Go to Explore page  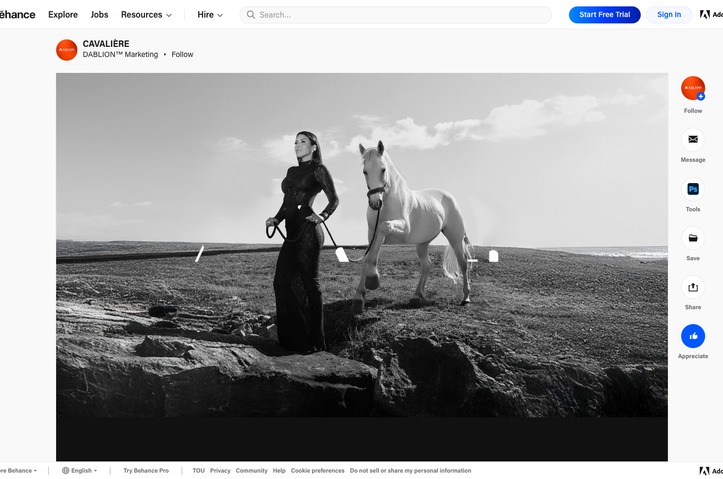click(x=63, y=15)
